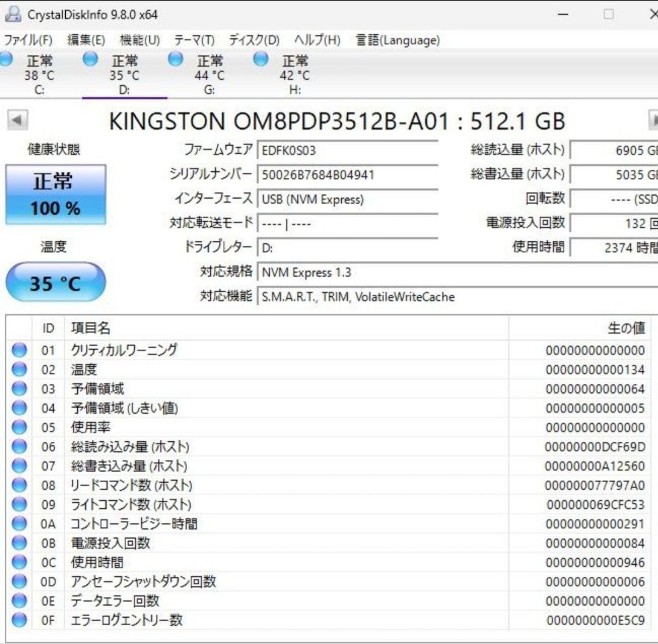Viewport: 658px width, 644px height.
Task: Click the KINGSTON OM8PDP3512B-A01 disk title
Action: pos(337,121)
